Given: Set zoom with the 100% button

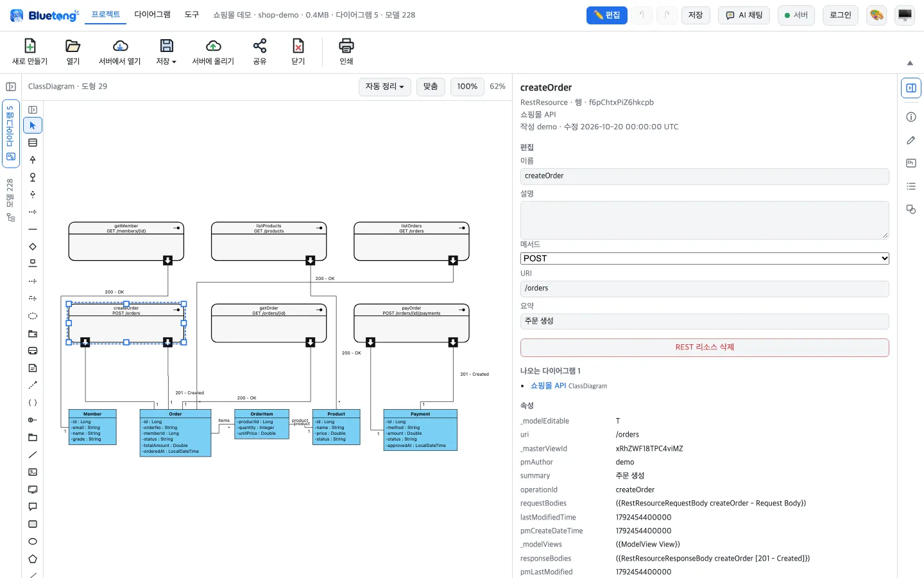Looking at the screenshot, I should pyautogui.click(x=467, y=87).
